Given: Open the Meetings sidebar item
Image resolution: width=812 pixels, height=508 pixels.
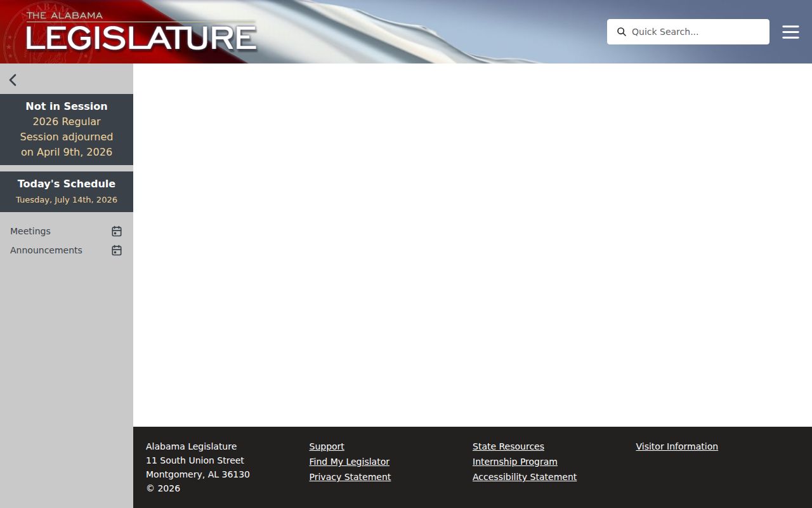Looking at the screenshot, I should [30, 231].
